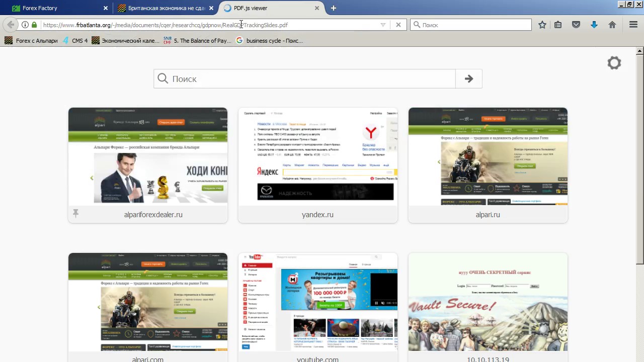Click the page vertical scrollbar
Viewport: 644px width, 362px height.
[x=640, y=159]
